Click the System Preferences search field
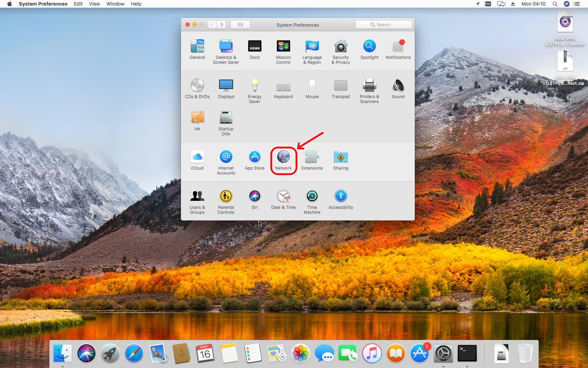The height and width of the screenshot is (368, 588). pyautogui.click(x=384, y=25)
